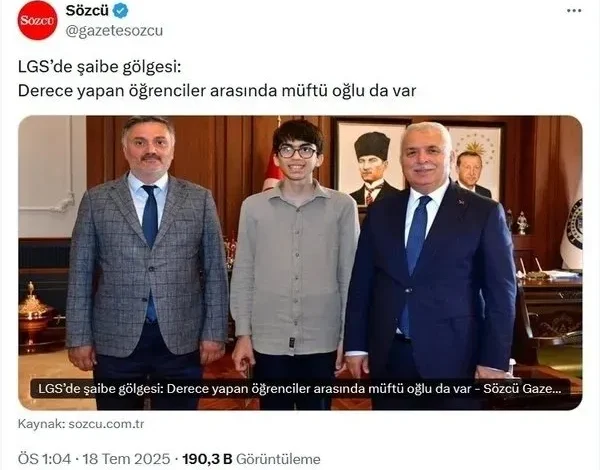600x470 pixels.
Task: Click the line "Derece yapan öğrenciler arasında müftü oğlu da var"
Action: tap(217, 91)
